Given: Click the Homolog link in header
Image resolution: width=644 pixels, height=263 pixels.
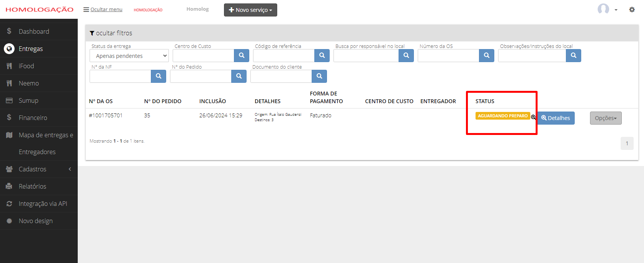Looking at the screenshot, I should click(198, 9).
